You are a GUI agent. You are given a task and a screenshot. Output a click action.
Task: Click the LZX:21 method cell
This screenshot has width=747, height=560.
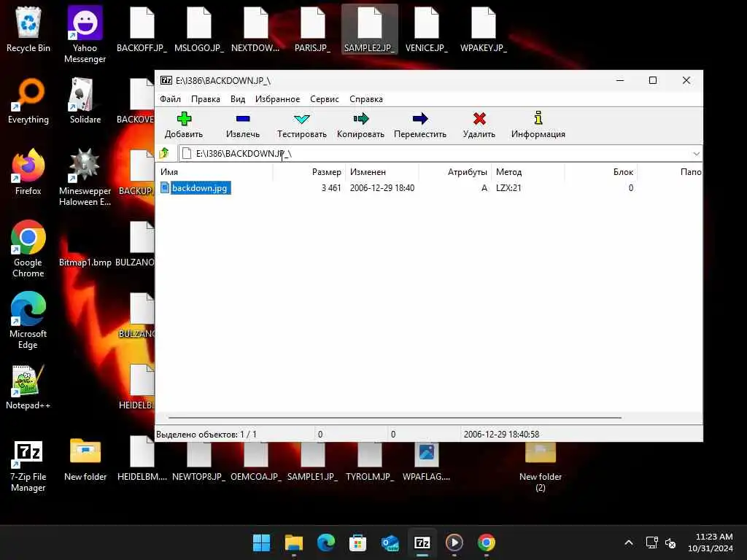click(x=508, y=188)
